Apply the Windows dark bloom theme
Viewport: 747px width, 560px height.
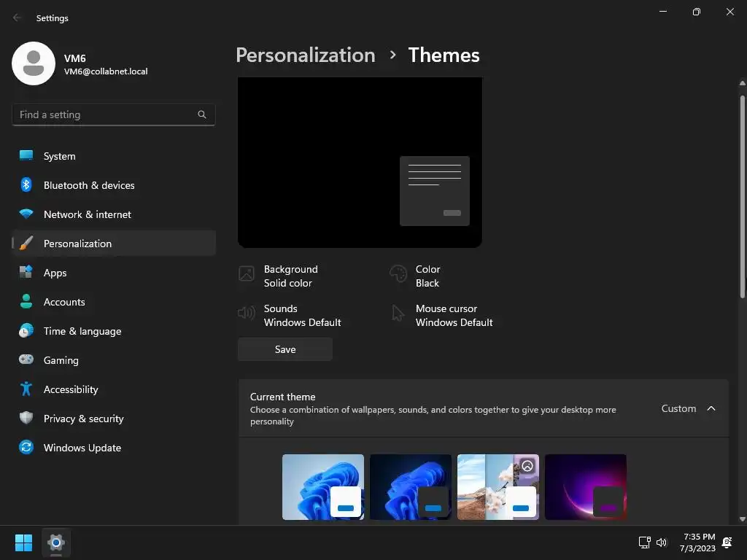pos(411,486)
